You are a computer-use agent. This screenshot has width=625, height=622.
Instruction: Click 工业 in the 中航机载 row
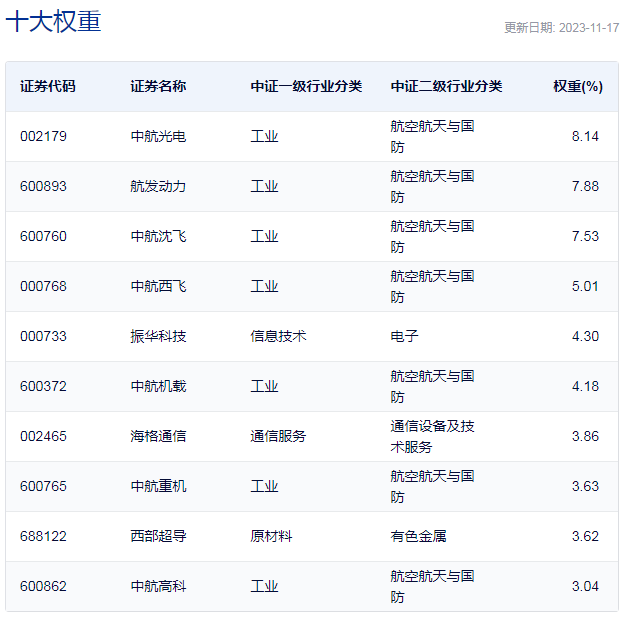click(264, 386)
